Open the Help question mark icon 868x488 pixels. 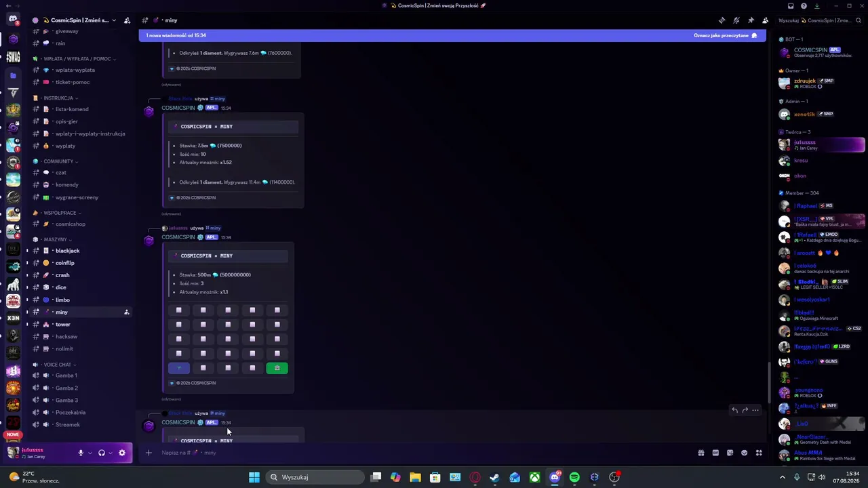tap(804, 6)
